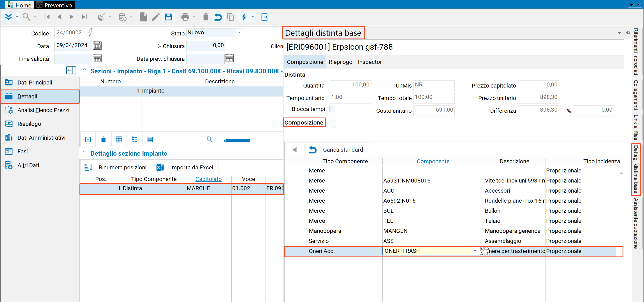Create a new document
This screenshot has height=302, width=644.
pos(143,17)
